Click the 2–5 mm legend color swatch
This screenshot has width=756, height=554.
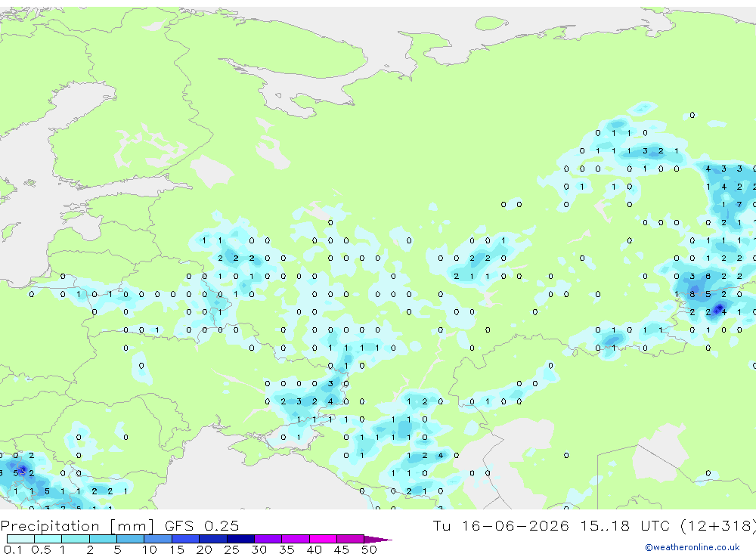tap(103, 539)
